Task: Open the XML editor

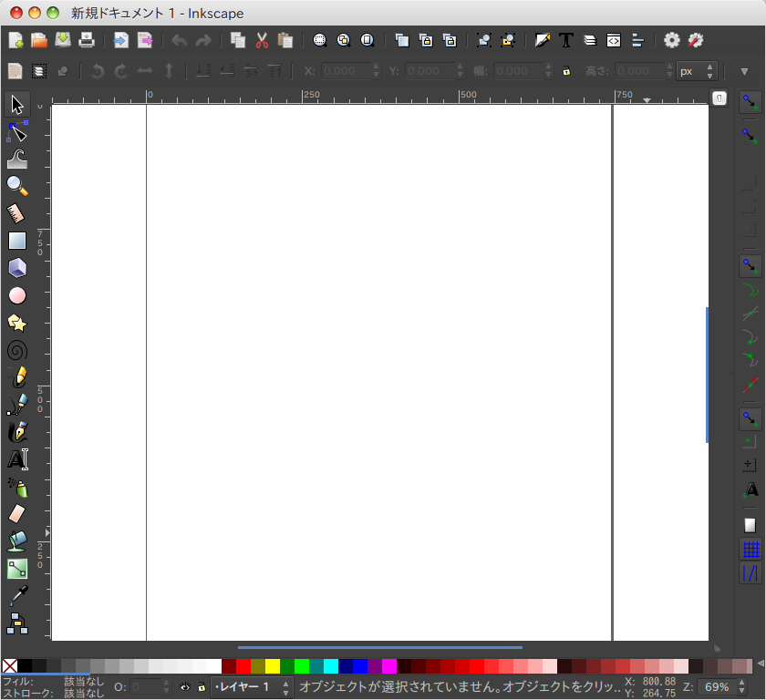Action: [x=614, y=40]
